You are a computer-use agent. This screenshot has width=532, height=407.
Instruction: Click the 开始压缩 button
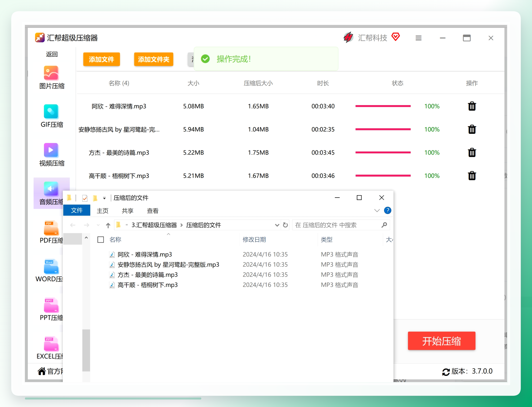[441, 341]
